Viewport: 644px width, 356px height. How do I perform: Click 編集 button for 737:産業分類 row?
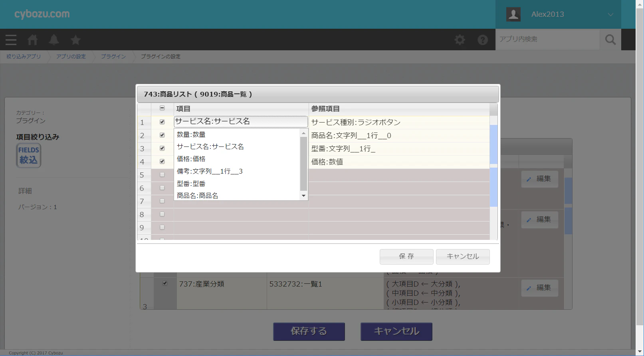[x=539, y=288]
